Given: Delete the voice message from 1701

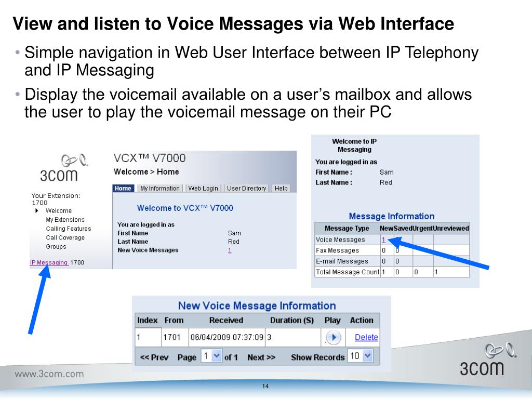Looking at the screenshot, I should click(x=366, y=337).
